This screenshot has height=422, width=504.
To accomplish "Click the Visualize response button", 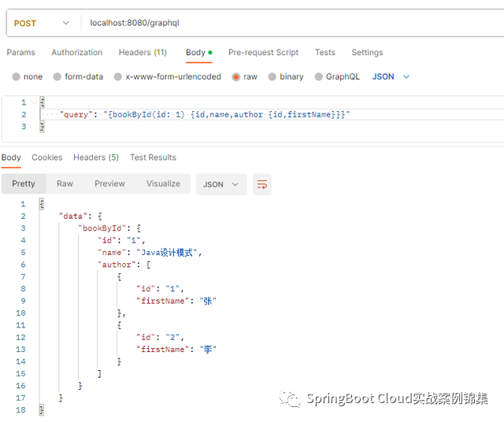I will tap(163, 183).
